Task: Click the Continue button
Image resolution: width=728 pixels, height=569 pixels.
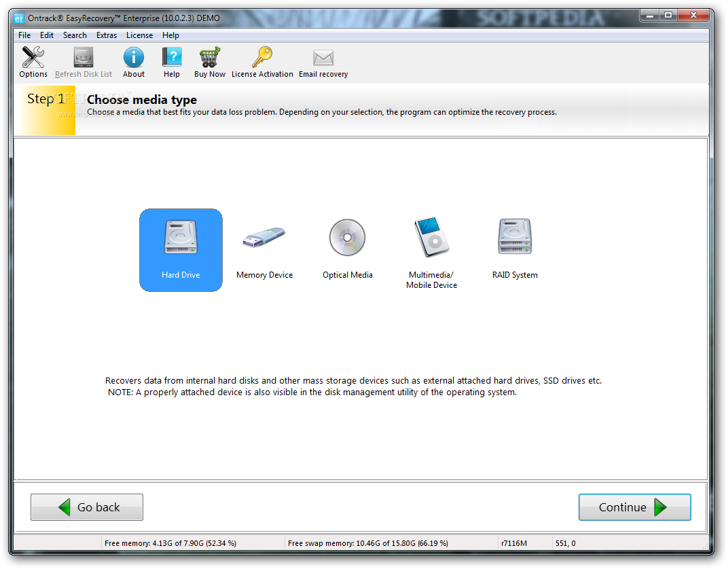Action: (x=635, y=507)
